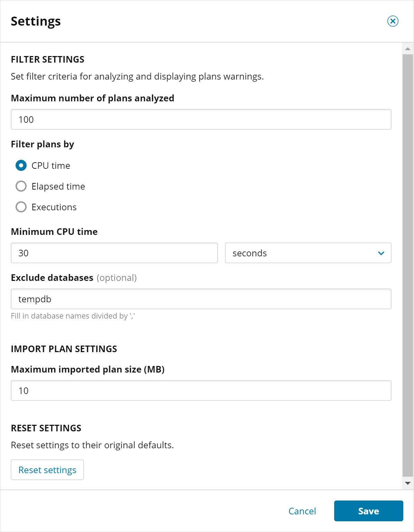Image resolution: width=414 pixels, height=532 pixels.
Task: Click the scrollbar up arrow
Action: pos(408,49)
